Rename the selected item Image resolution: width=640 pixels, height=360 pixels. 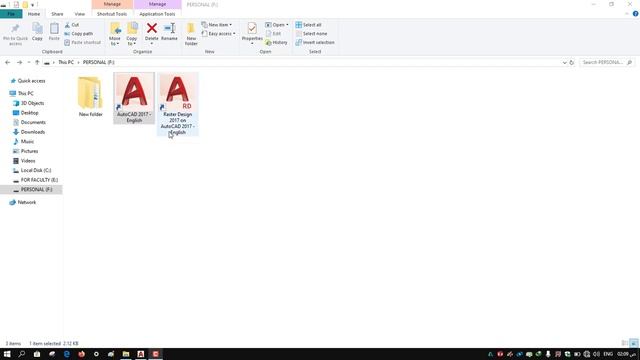tap(169, 32)
